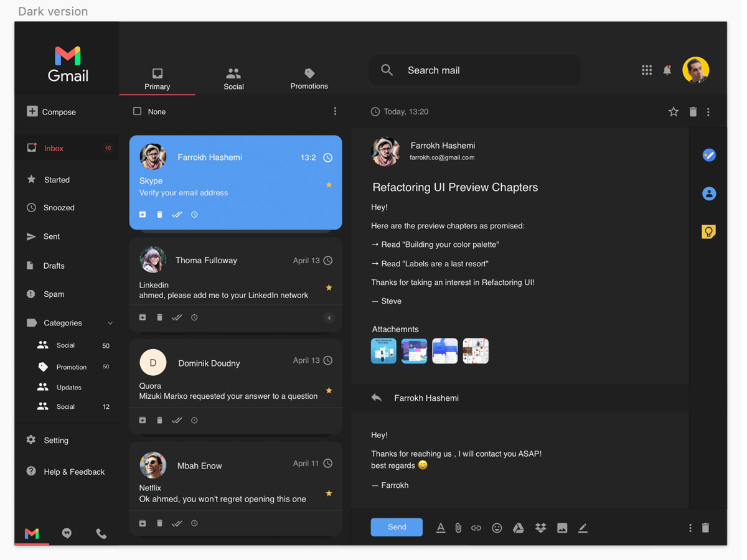Open the first attachment thumbnail
The height and width of the screenshot is (560, 747).
pos(383,351)
